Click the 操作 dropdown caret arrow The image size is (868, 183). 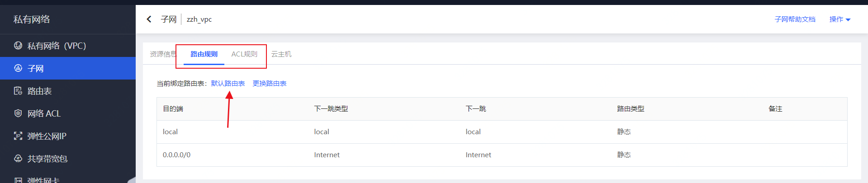point(848,20)
